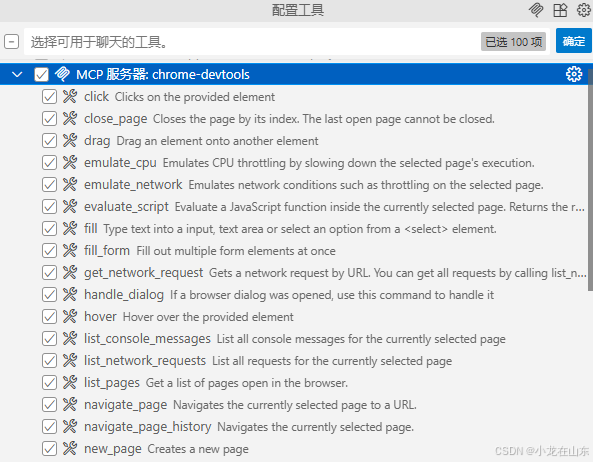
Task: Click the tool icon next to close_page
Action: coord(70,118)
